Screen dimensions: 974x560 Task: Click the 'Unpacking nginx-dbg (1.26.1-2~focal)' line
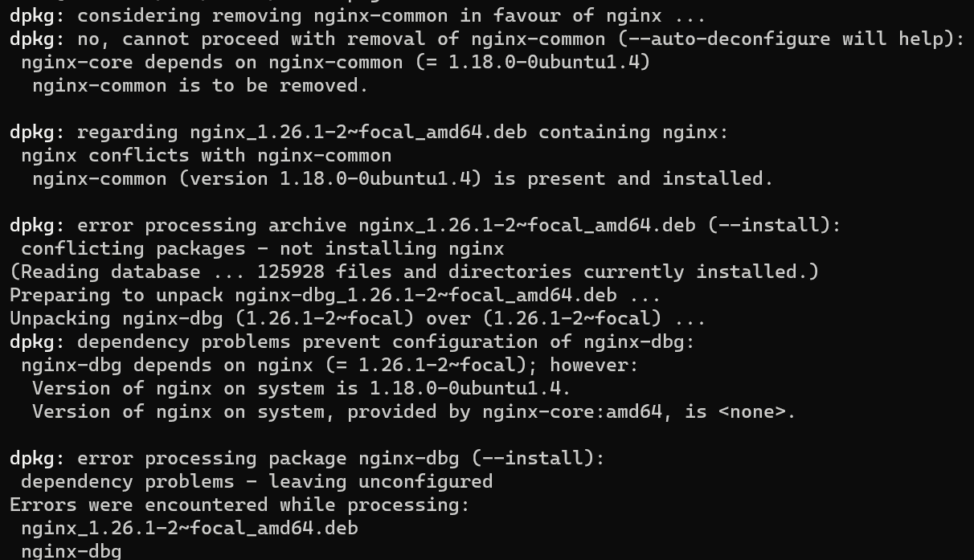pyautogui.click(x=358, y=318)
